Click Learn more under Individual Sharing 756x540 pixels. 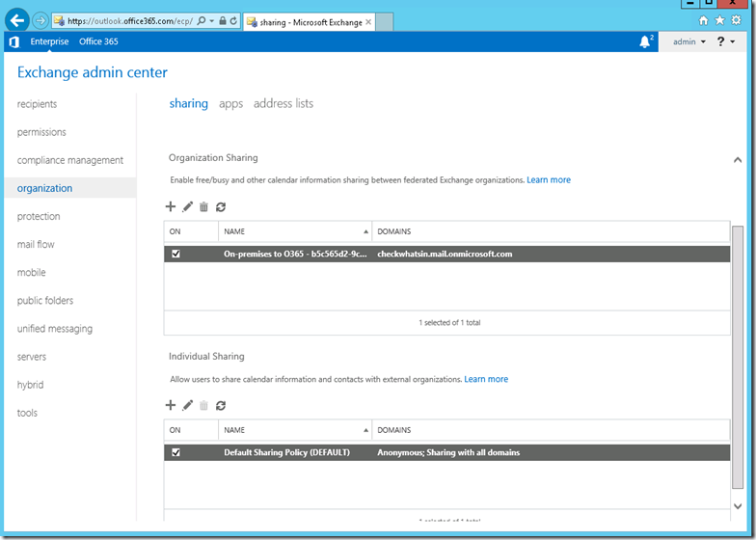(x=486, y=379)
